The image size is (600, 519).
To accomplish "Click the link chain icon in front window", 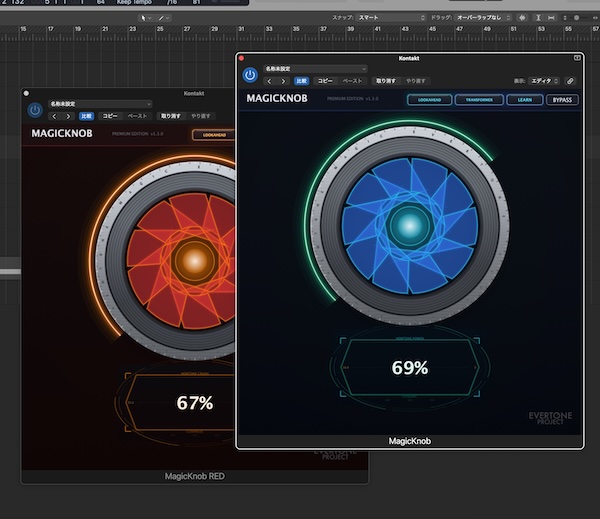I will pos(570,81).
